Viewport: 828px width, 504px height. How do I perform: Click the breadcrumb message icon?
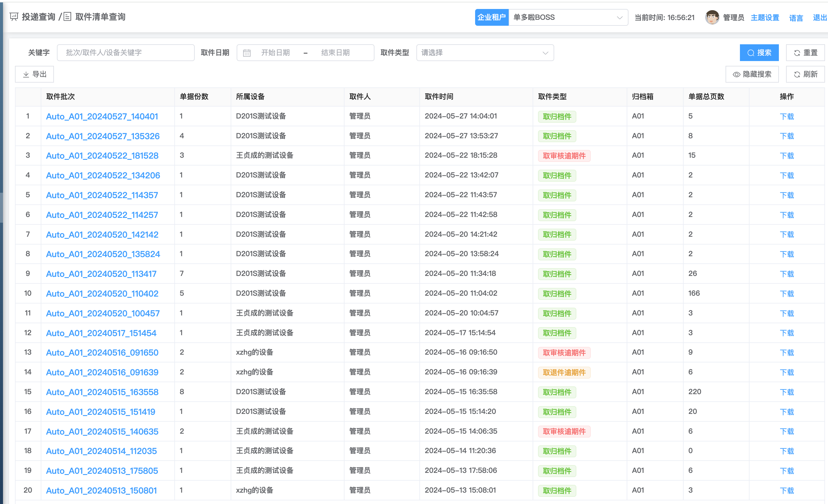[14, 17]
